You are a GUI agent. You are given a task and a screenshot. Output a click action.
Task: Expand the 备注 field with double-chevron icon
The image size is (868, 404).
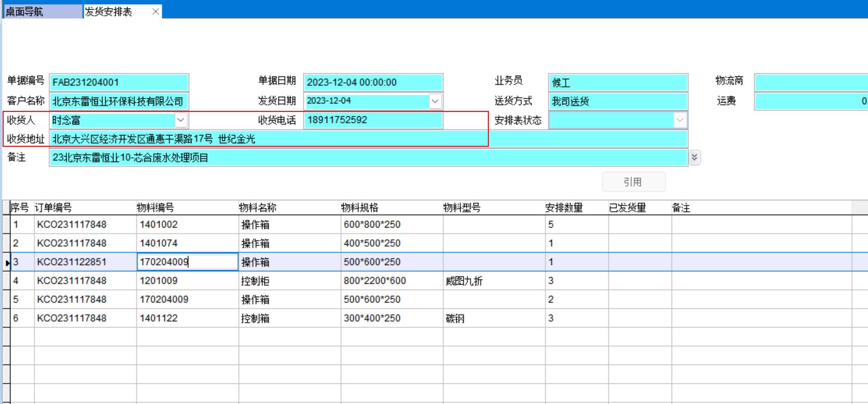coord(694,157)
